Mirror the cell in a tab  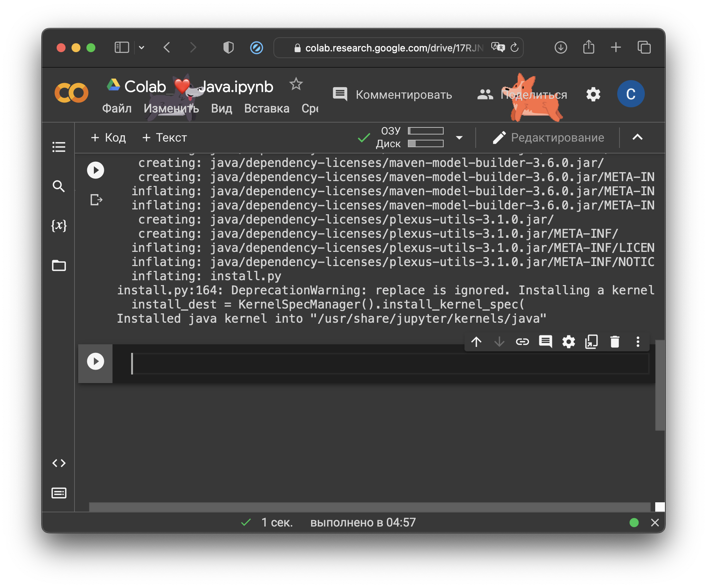coord(592,342)
